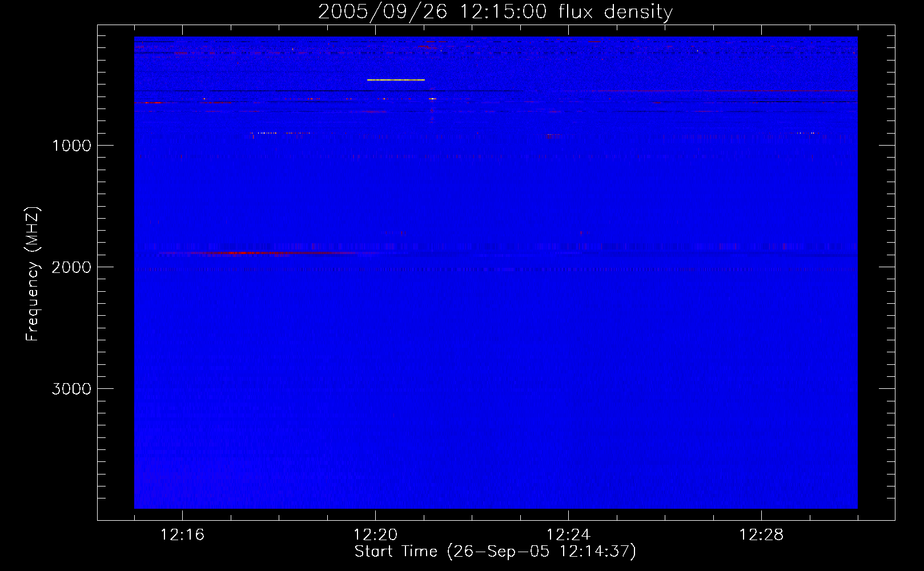Click the '12:28' time tick label

point(761,535)
